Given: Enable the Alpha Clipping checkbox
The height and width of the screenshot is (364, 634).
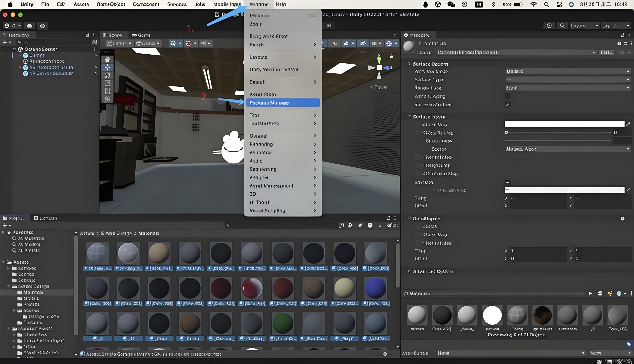Looking at the screenshot, I should (508, 96).
